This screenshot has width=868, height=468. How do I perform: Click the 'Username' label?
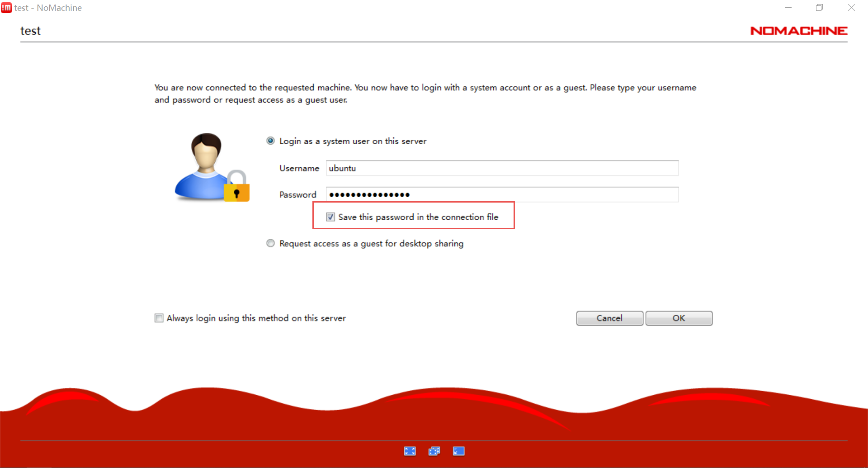tap(299, 168)
